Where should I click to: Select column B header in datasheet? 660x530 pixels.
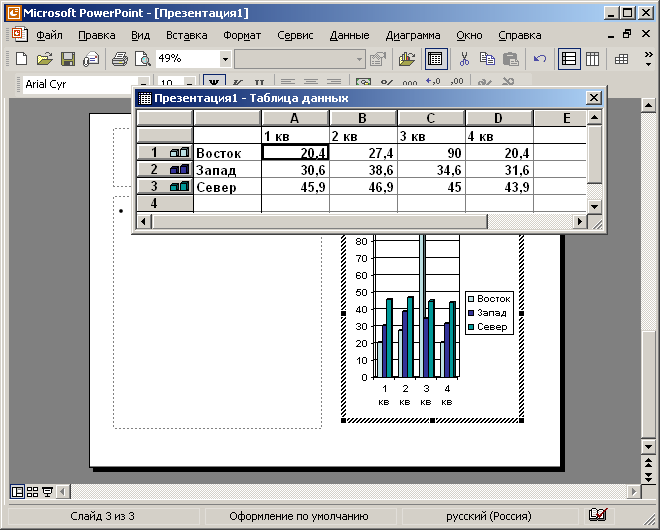point(363,118)
